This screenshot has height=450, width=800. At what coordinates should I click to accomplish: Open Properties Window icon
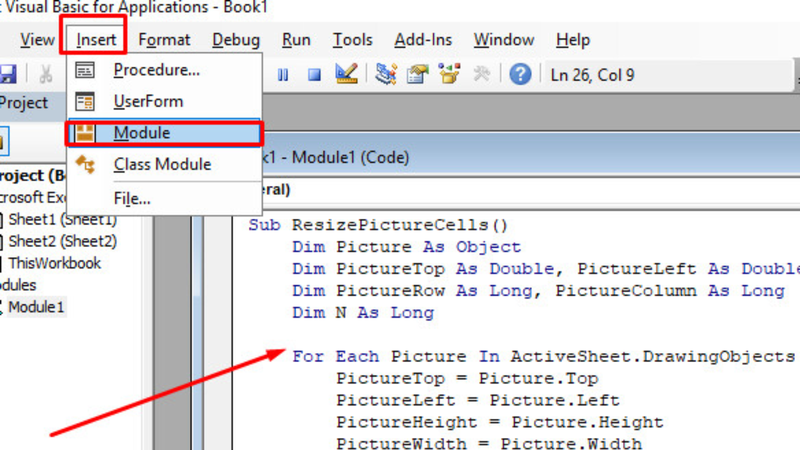coord(417,74)
